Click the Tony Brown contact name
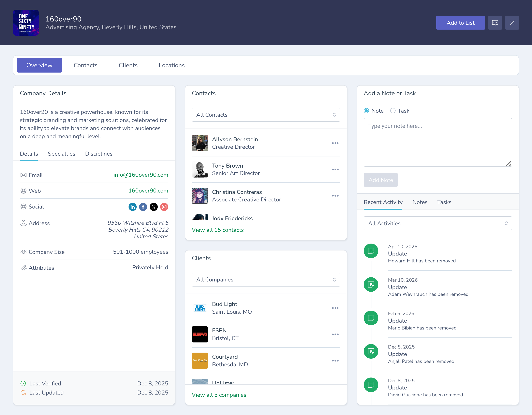 (227, 166)
